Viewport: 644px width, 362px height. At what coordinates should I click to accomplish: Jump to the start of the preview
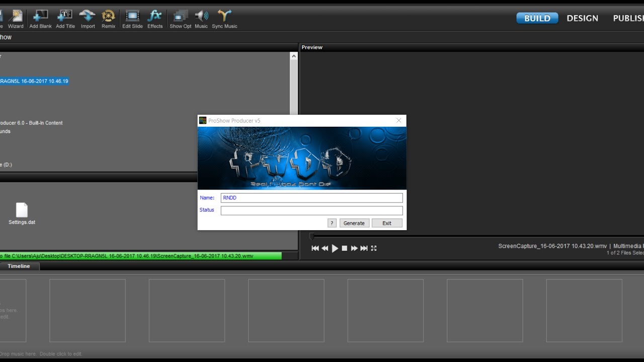[315, 248]
